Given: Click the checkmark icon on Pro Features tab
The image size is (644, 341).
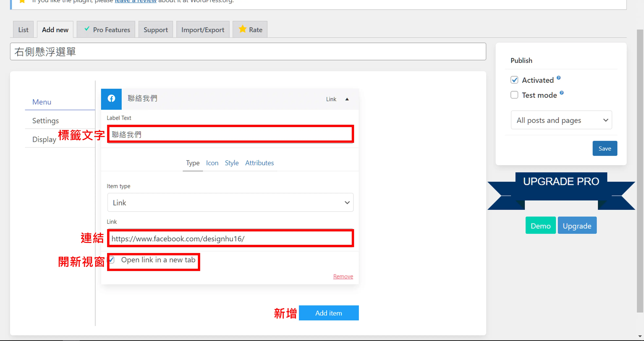Looking at the screenshot, I should pyautogui.click(x=87, y=29).
